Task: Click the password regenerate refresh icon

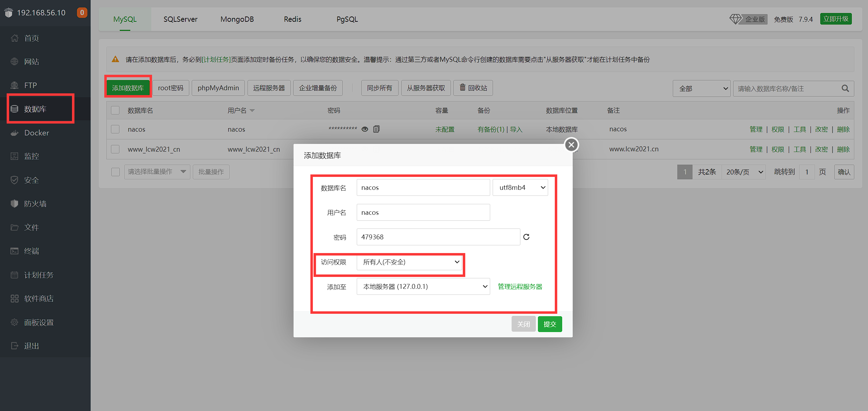Action: pos(526,237)
